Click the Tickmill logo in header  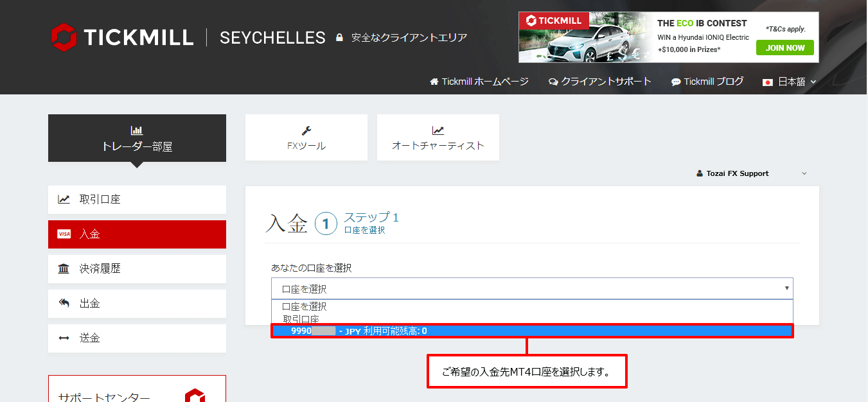coord(122,37)
